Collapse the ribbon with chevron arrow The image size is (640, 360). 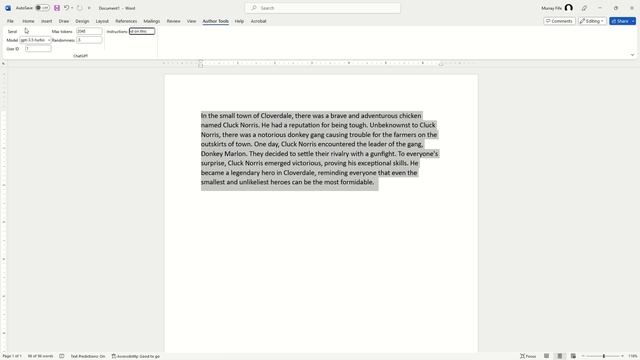(632, 55)
